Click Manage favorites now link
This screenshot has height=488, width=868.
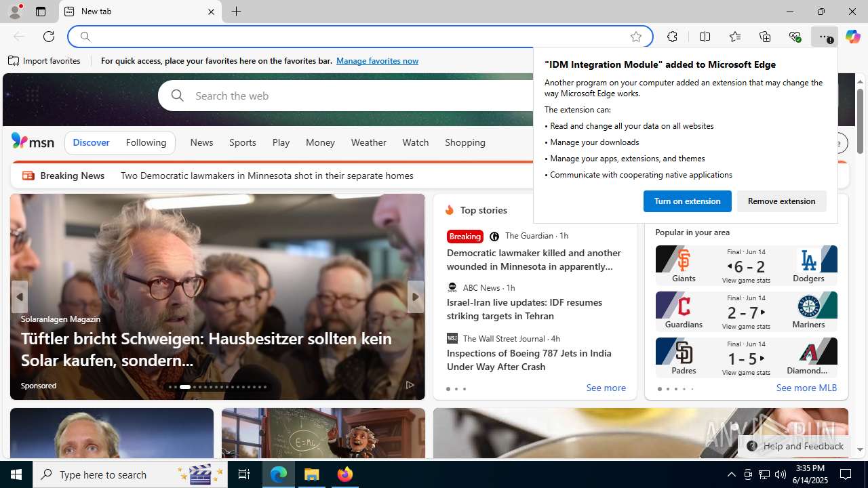(377, 61)
